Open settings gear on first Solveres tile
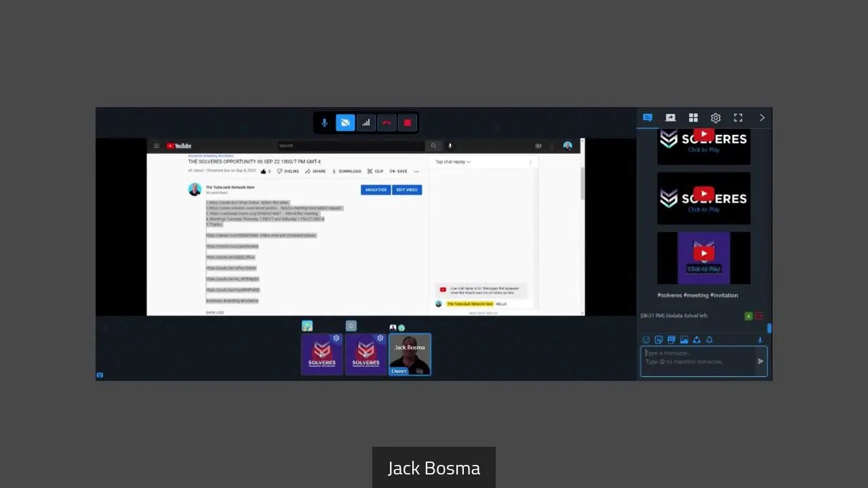Screen dimensions: 868x488 [336, 338]
